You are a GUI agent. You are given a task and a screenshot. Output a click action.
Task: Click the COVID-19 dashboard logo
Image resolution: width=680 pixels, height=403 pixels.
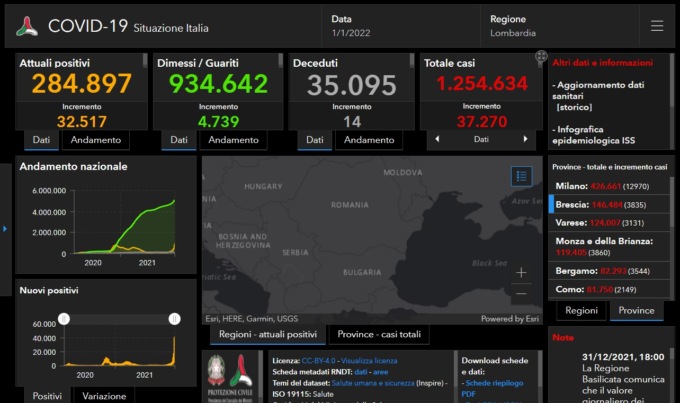click(27, 26)
